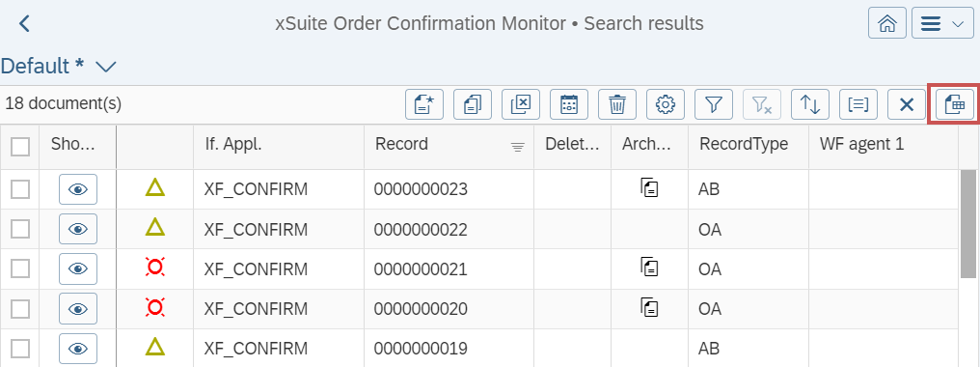Click yellow triangle status of record 0000000023
The height and width of the screenshot is (367, 980).
click(155, 187)
